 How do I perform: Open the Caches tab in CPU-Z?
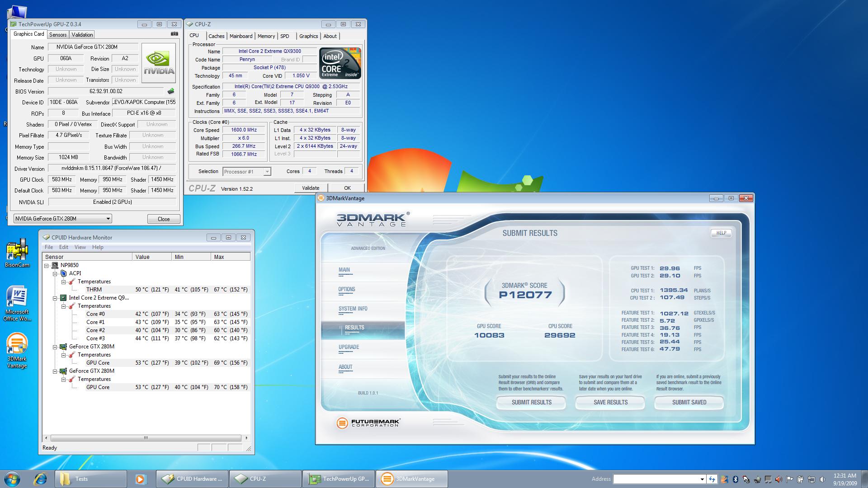point(216,36)
